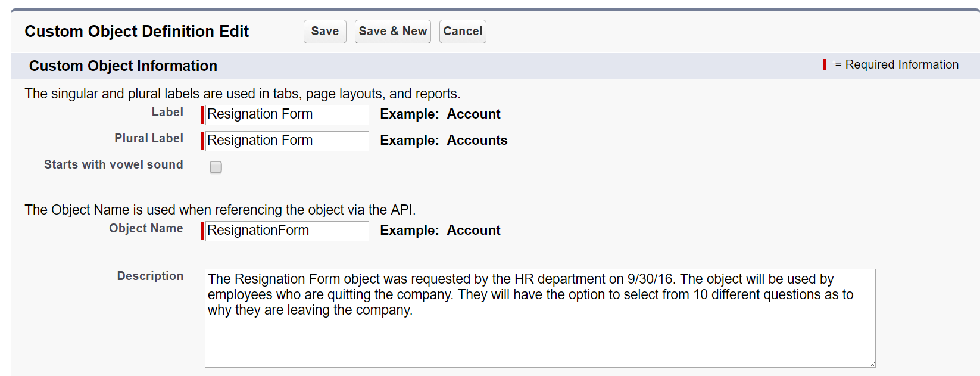Enable the Starts with vowel sound checkbox
This screenshot has height=376, width=980.
pos(216,167)
